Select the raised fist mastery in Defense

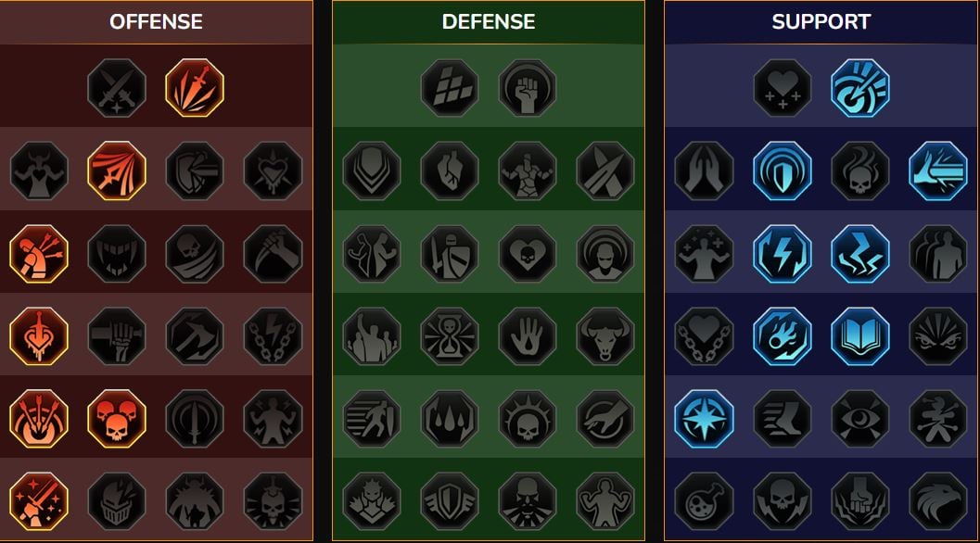click(x=527, y=88)
